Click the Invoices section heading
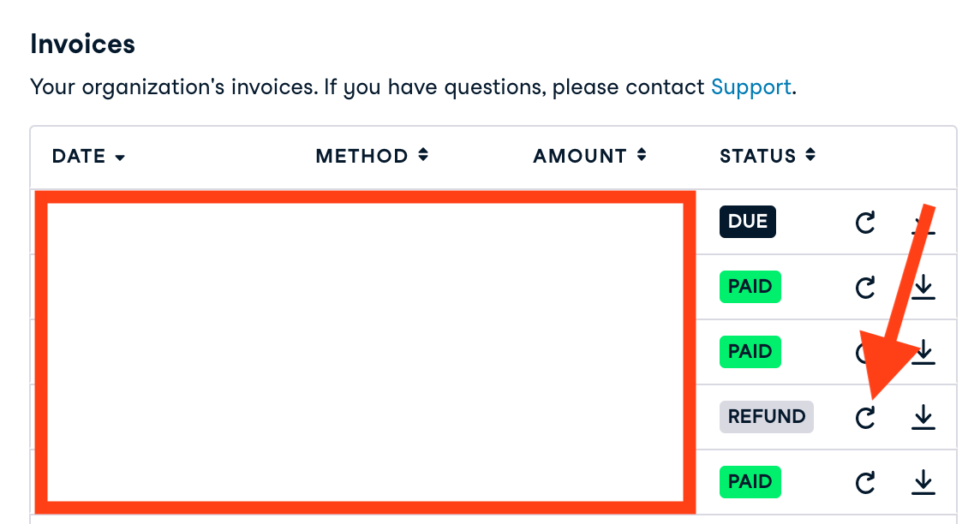980x524 pixels. [x=82, y=44]
